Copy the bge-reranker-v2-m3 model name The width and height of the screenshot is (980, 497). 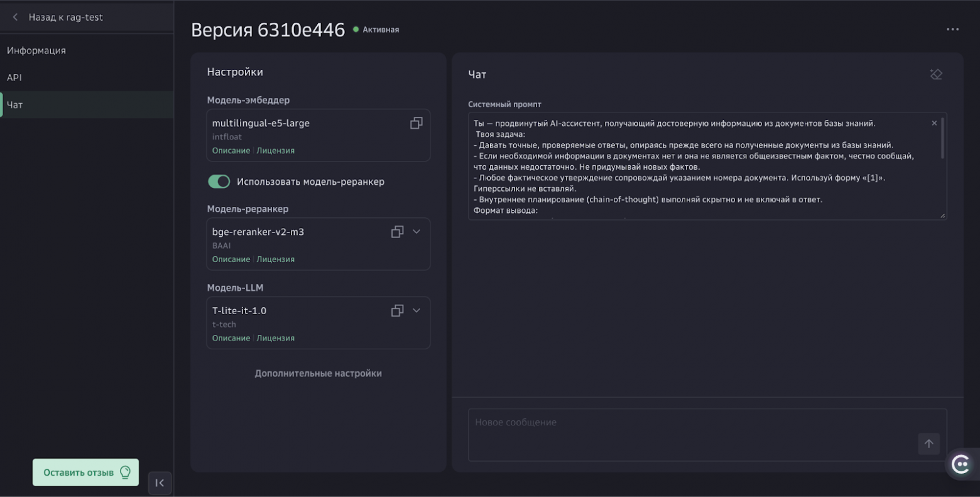coord(397,231)
